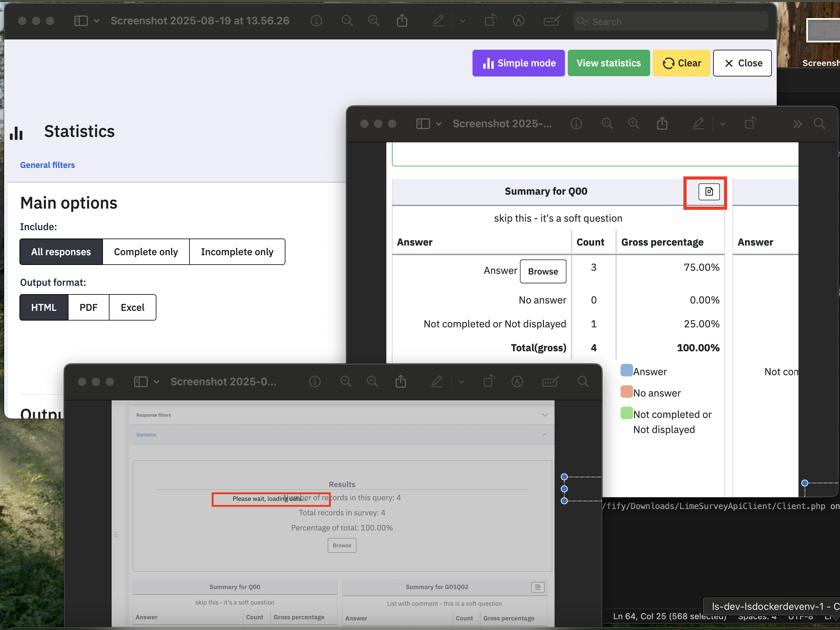Click the zoom in magnifier in the top window
This screenshot has width=840, height=630.
pos(374,21)
